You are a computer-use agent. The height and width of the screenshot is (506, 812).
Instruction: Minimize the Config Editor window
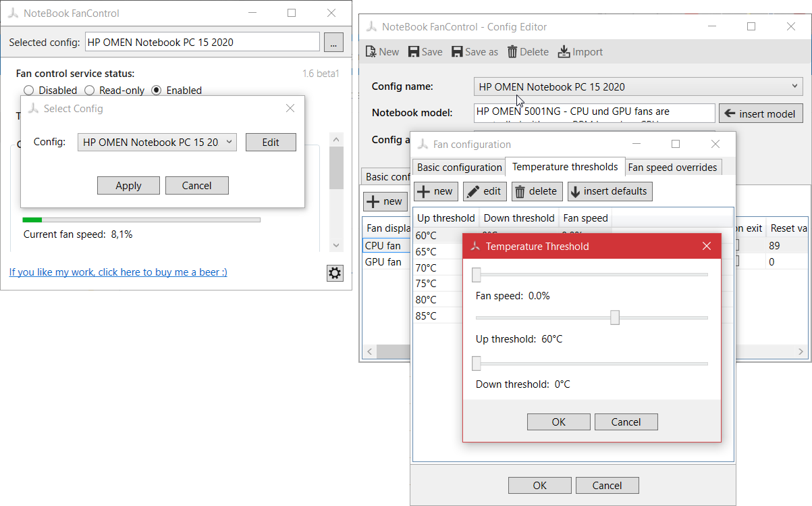(x=711, y=26)
